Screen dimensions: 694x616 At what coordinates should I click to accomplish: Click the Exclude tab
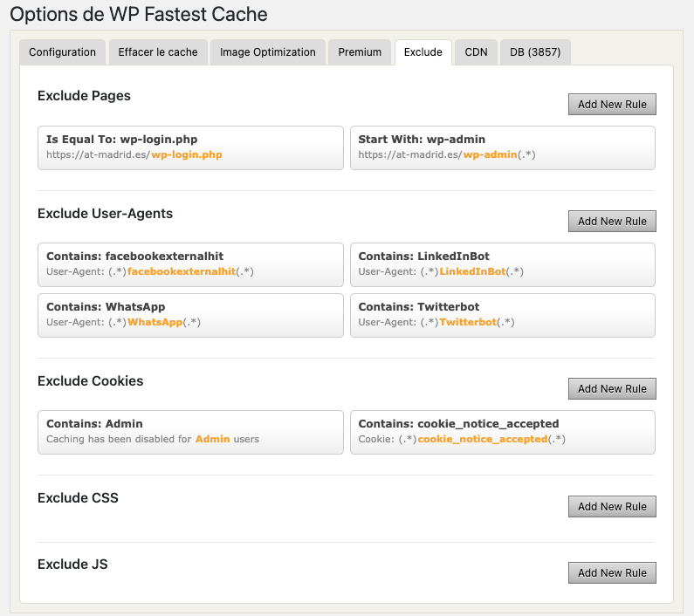[x=423, y=52]
